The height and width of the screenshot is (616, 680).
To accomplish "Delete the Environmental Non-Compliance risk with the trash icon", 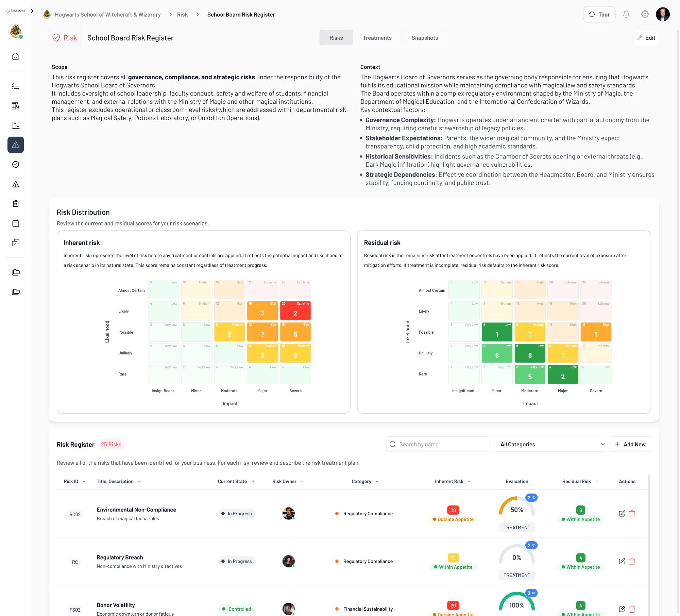I will [x=632, y=514].
